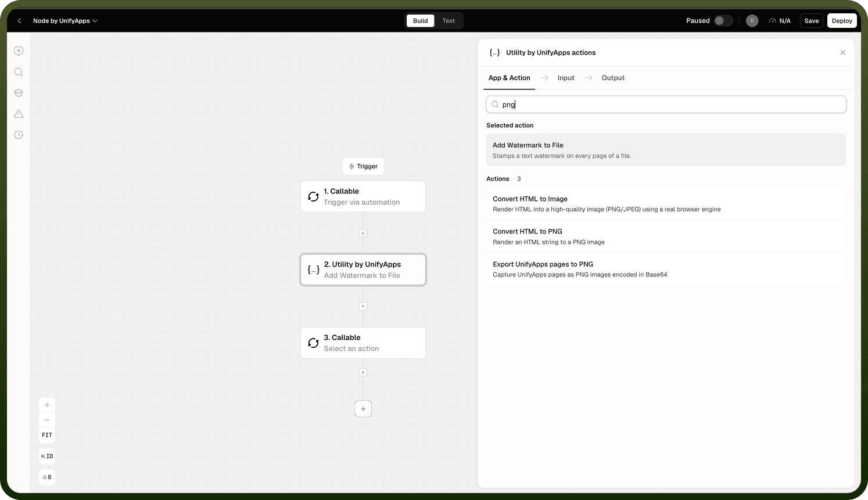Click the Trigger label chip
This screenshot has width=868, height=500.
tap(363, 166)
